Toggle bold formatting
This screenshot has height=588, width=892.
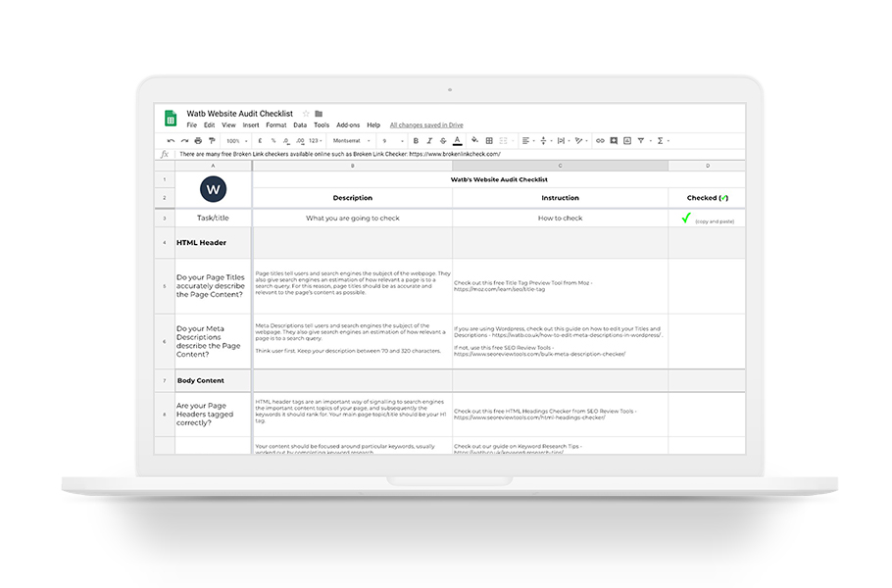point(419,140)
